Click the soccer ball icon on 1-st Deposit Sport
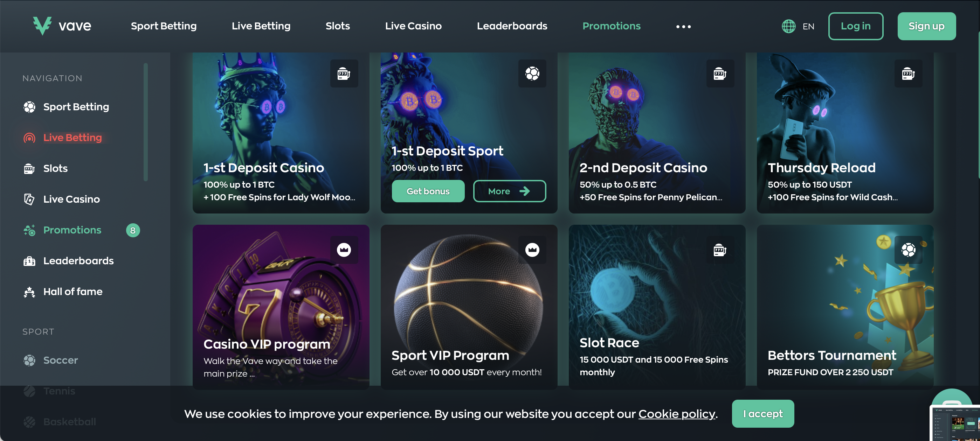Image resolution: width=980 pixels, height=441 pixels. click(x=532, y=73)
